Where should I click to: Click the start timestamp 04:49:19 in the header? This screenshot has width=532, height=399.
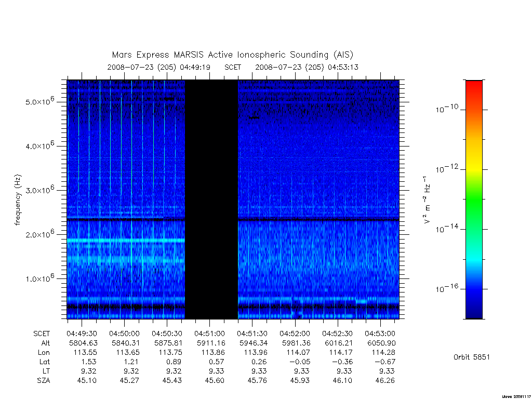pyautogui.click(x=195, y=67)
